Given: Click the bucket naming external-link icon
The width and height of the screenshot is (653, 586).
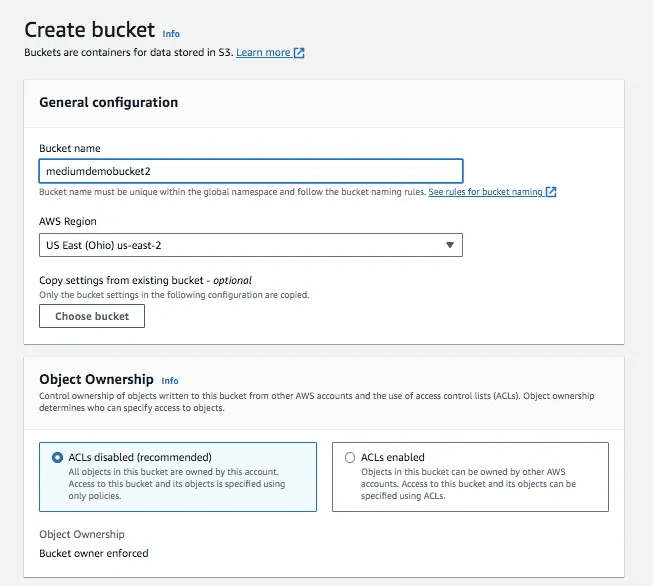Looking at the screenshot, I should coord(551,192).
